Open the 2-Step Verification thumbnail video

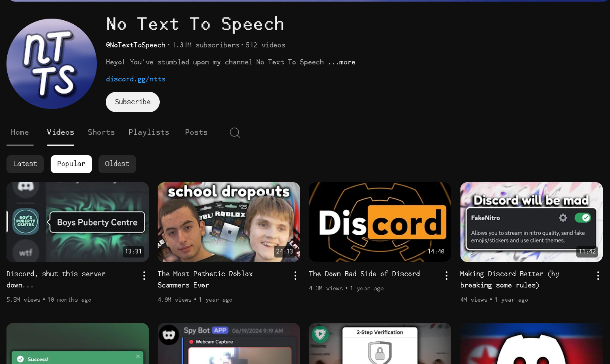(380, 343)
